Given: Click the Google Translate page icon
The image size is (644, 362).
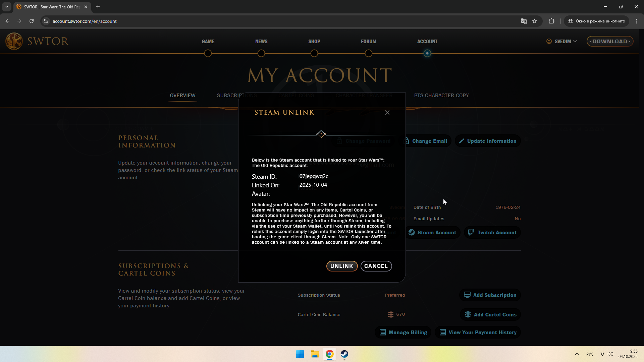Looking at the screenshot, I should (524, 21).
